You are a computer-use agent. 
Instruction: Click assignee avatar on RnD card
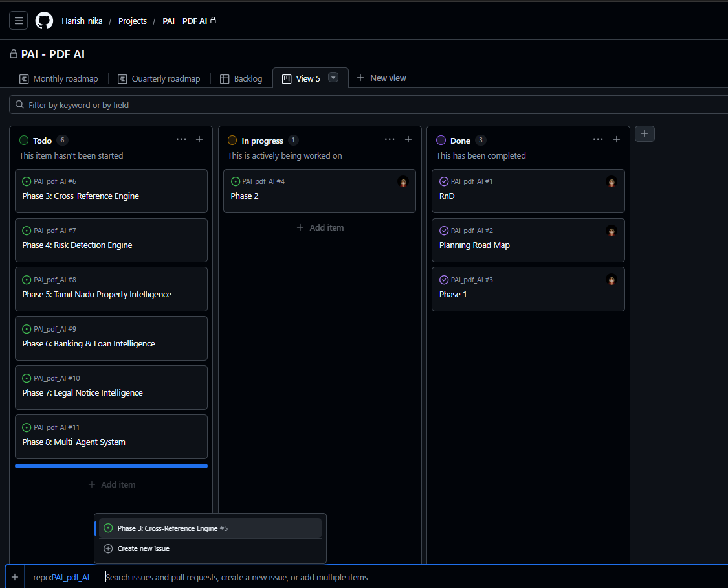(612, 182)
